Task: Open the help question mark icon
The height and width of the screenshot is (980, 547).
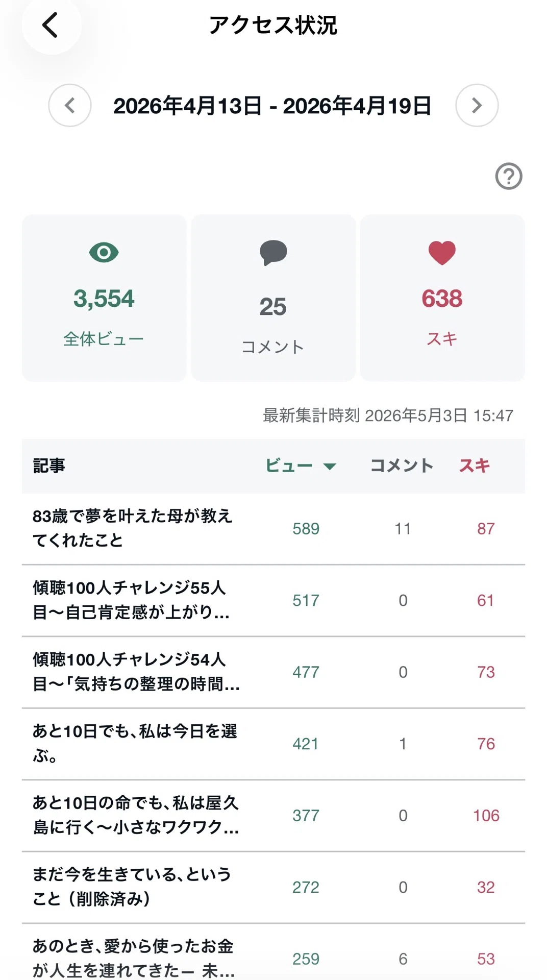Action: pyautogui.click(x=509, y=177)
